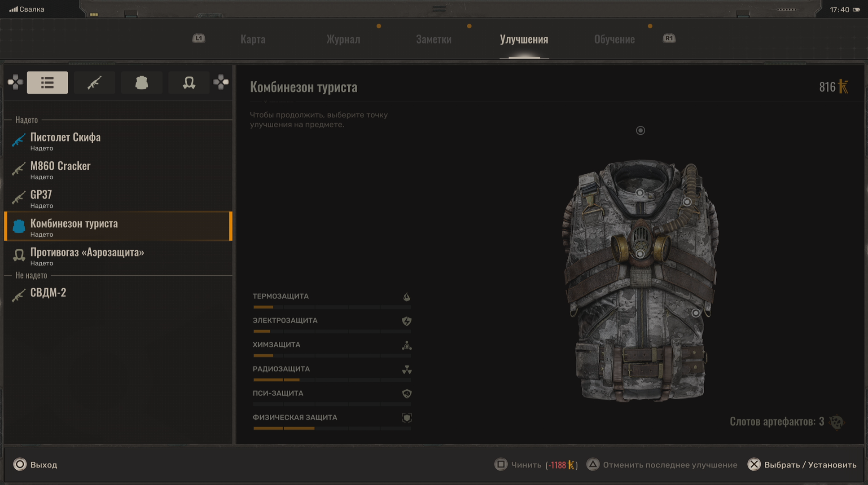Click the artifact slots icon
Image resolution: width=868 pixels, height=485 pixels.
click(836, 422)
